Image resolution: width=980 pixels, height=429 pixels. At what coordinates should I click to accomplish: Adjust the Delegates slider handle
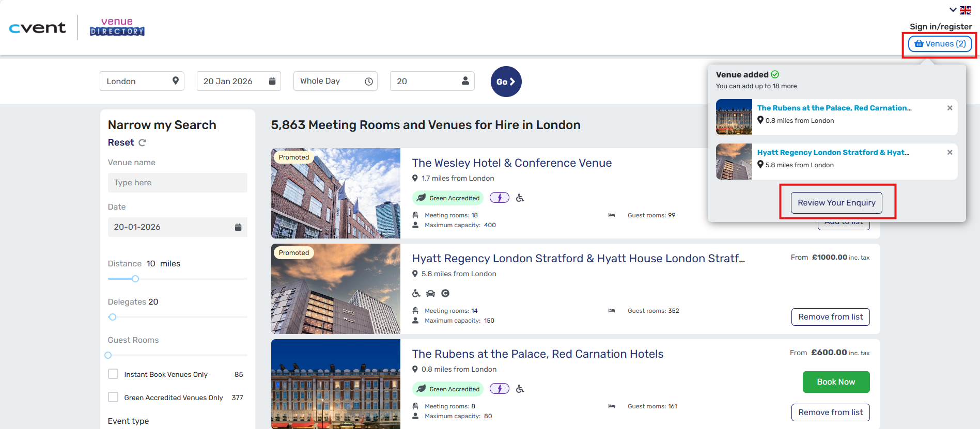[113, 317]
